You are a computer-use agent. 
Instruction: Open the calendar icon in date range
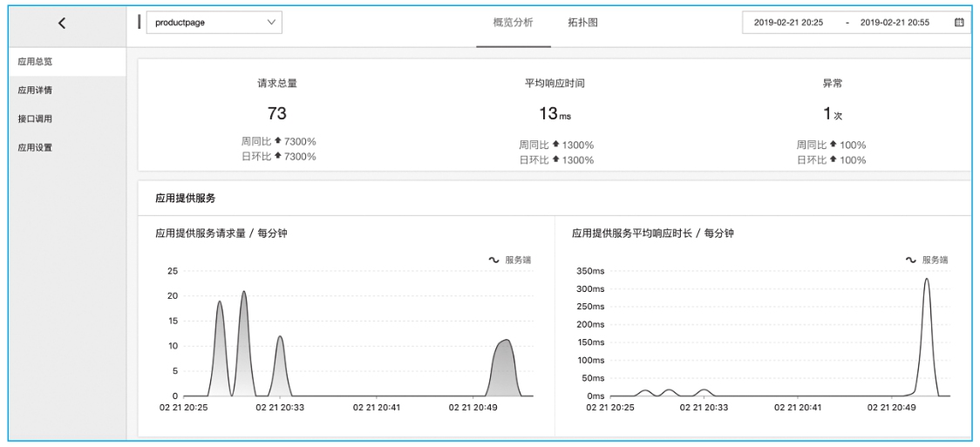pos(959,23)
